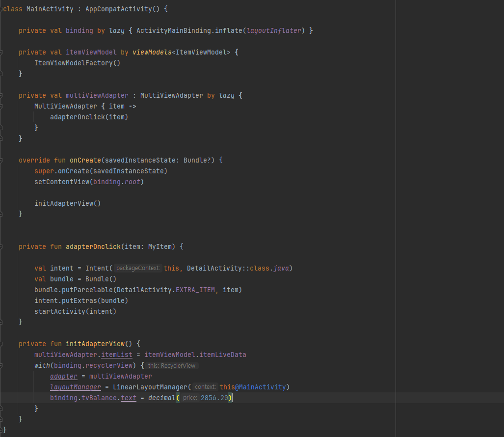This screenshot has height=437, width=504.
Task: Collapse the class MainActivity fold marker
Action: point(1,9)
